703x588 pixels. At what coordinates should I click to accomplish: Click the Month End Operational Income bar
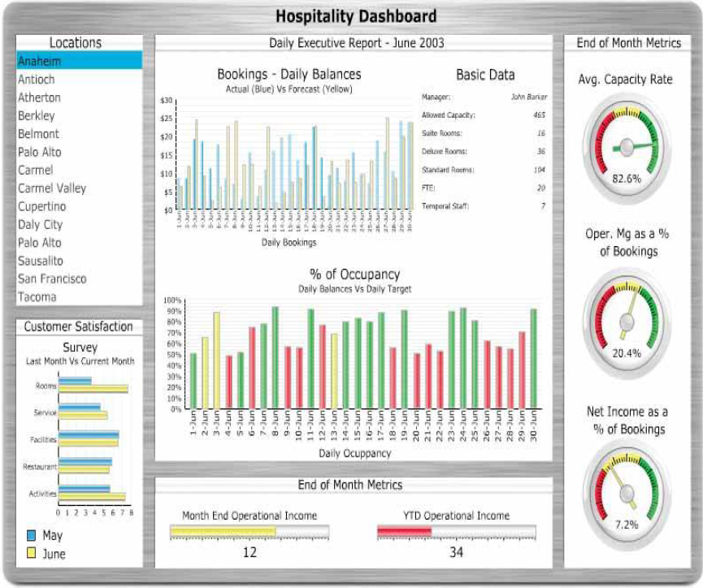click(x=223, y=533)
